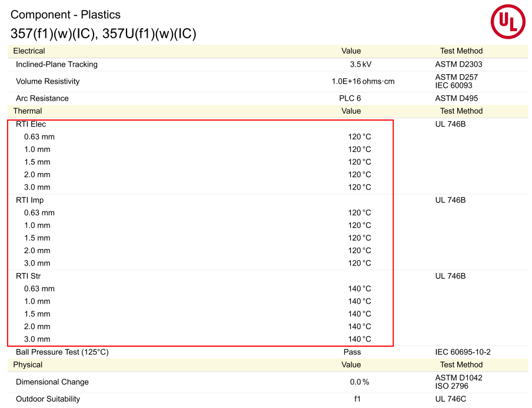Select the ASTM D2303 test method
The height and width of the screenshot is (408, 532).
[458, 64]
